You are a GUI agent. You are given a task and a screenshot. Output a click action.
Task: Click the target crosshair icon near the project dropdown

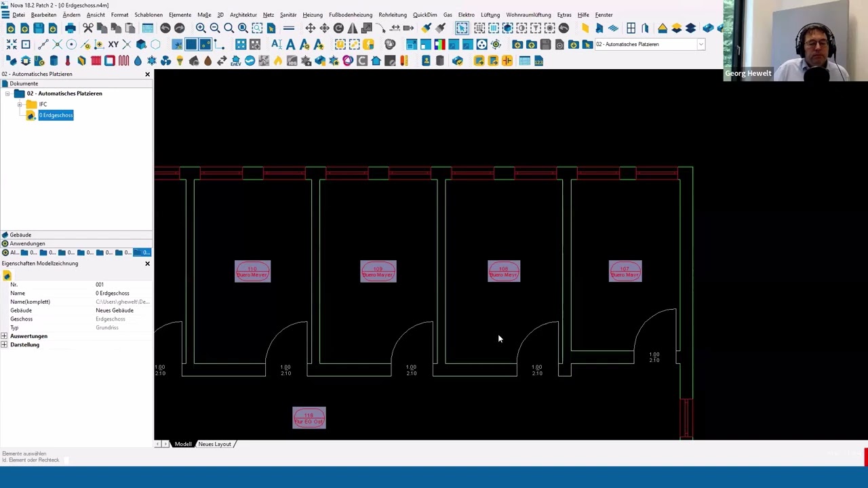tap(496, 44)
